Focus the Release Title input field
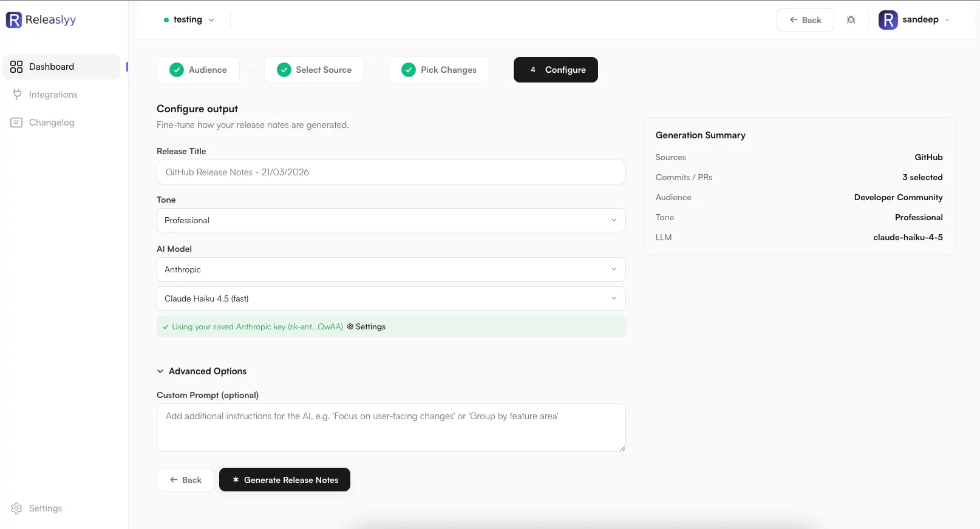The width and height of the screenshot is (980, 529). pyautogui.click(x=391, y=172)
